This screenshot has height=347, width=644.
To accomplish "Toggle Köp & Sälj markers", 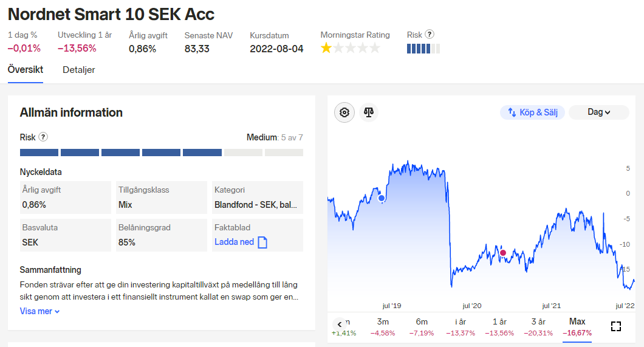I will pos(533,112).
